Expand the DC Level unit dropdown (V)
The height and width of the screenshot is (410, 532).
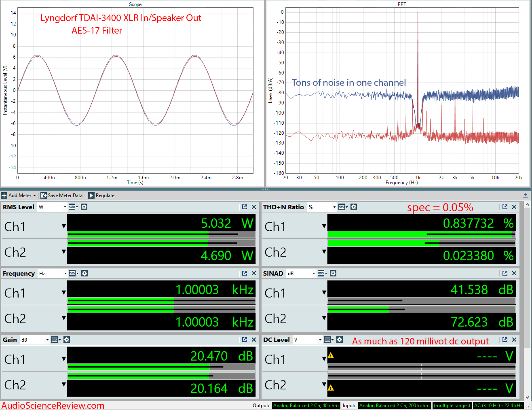(x=308, y=340)
